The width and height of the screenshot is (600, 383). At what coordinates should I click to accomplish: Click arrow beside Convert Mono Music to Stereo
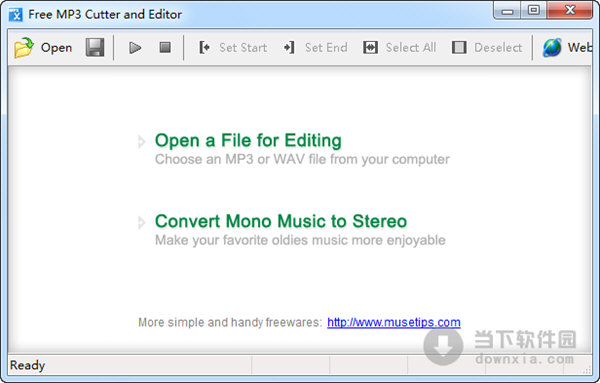point(142,222)
